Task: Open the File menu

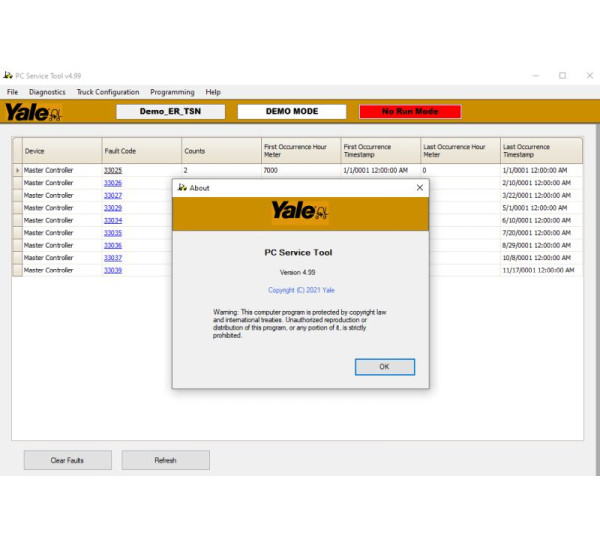Action: pos(13,92)
